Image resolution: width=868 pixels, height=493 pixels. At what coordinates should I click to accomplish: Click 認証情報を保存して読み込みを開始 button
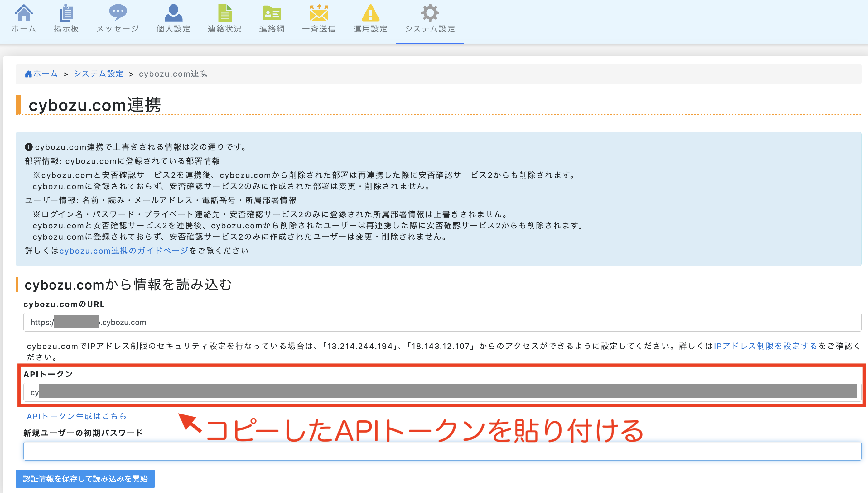85,479
